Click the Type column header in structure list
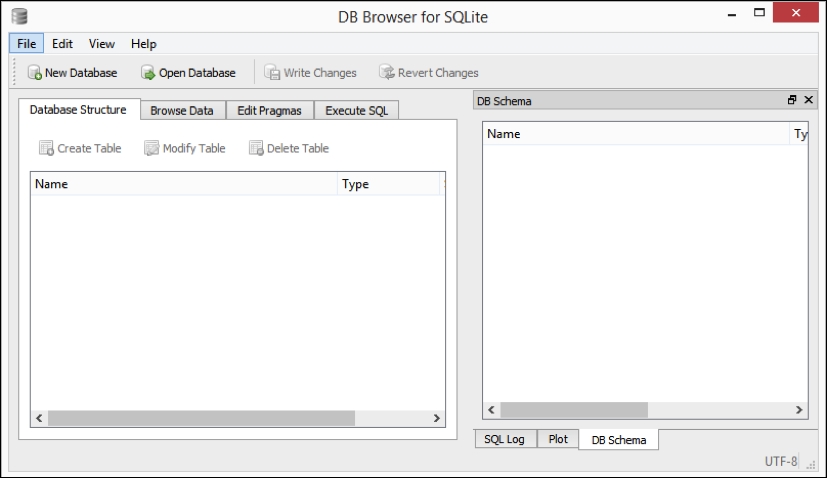The width and height of the screenshot is (827, 478). [356, 184]
